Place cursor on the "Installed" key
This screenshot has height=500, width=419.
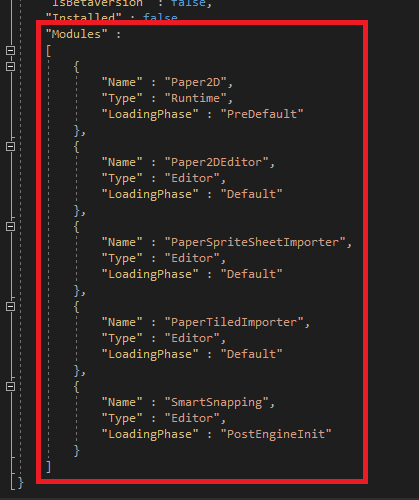[x=83, y=17]
